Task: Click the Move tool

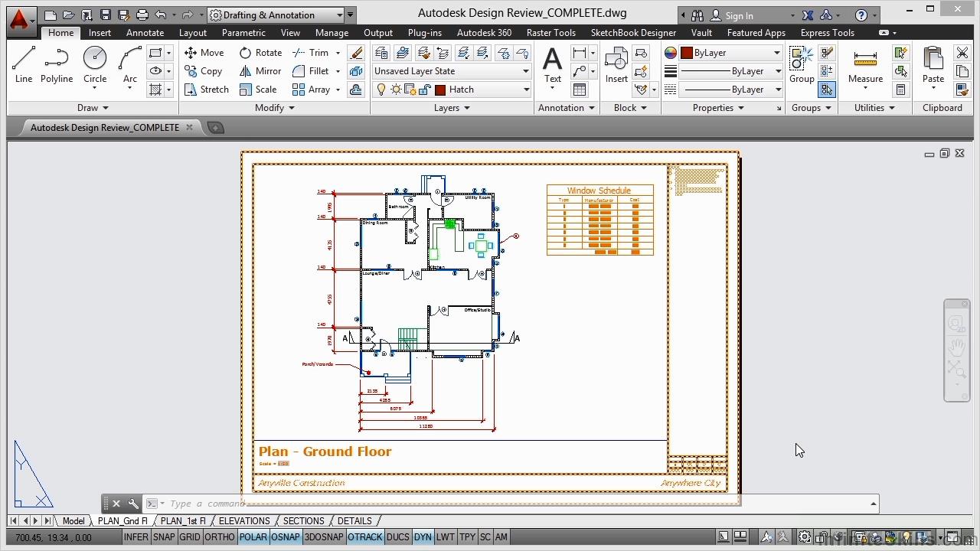Action: click(x=204, y=53)
